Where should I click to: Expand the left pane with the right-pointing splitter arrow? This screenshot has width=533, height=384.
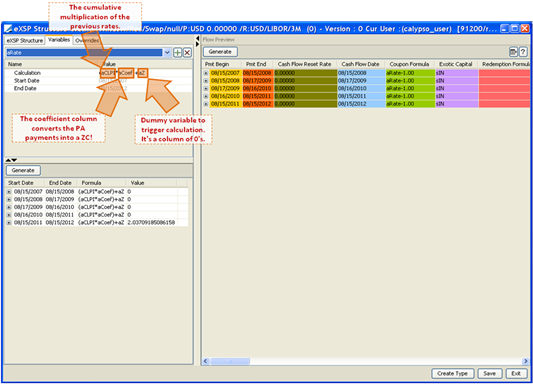click(x=197, y=44)
